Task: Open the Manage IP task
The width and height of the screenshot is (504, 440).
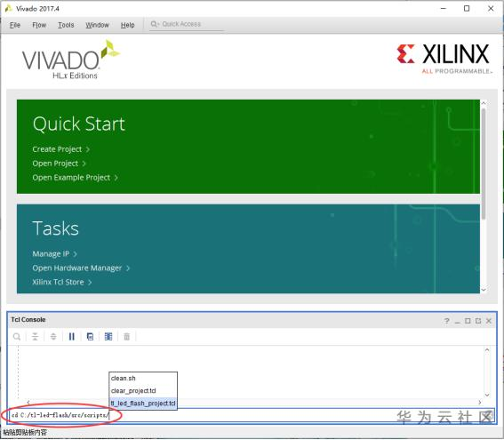Action: 54,254
